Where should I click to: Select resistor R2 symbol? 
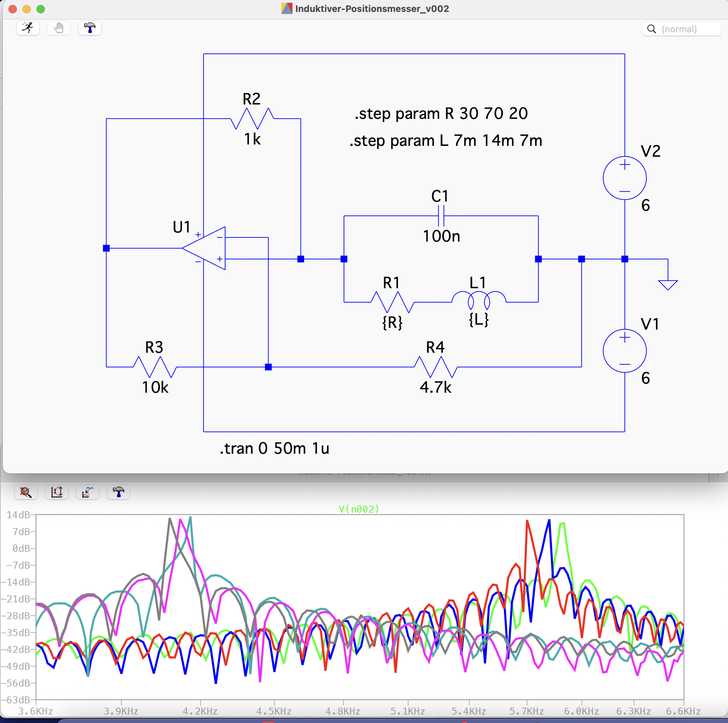[252, 118]
